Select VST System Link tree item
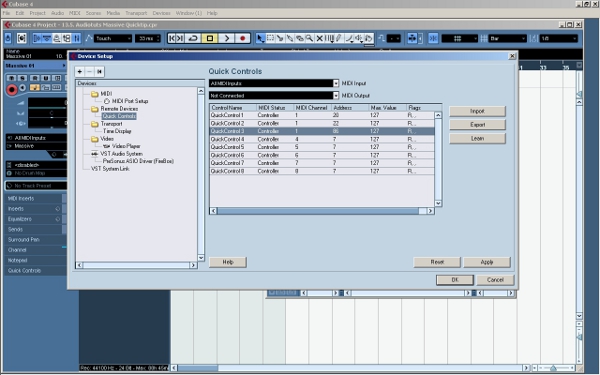The image size is (600, 375). click(x=110, y=169)
